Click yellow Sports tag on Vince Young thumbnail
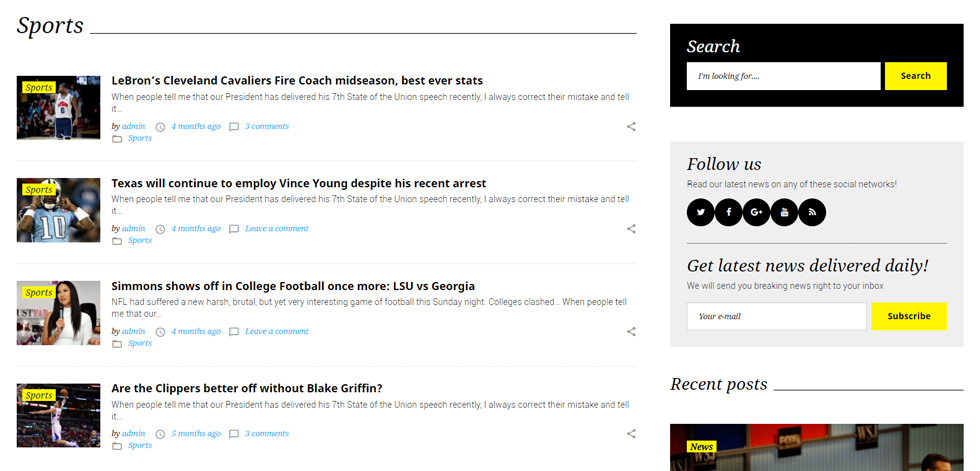The width and height of the screenshot is (980, 471). pos(39,190)
